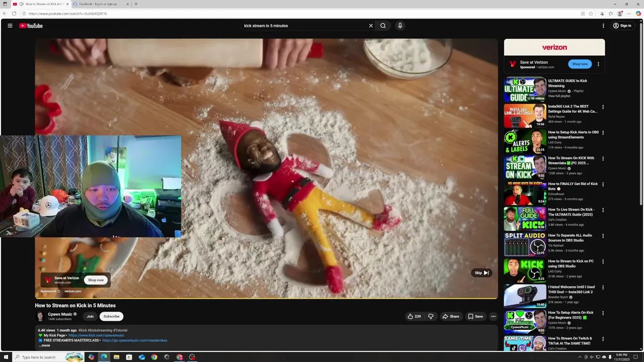644x362 pixels.
Task: Open the kick.com/cpawsmusic link
Action: pos(96,335)
